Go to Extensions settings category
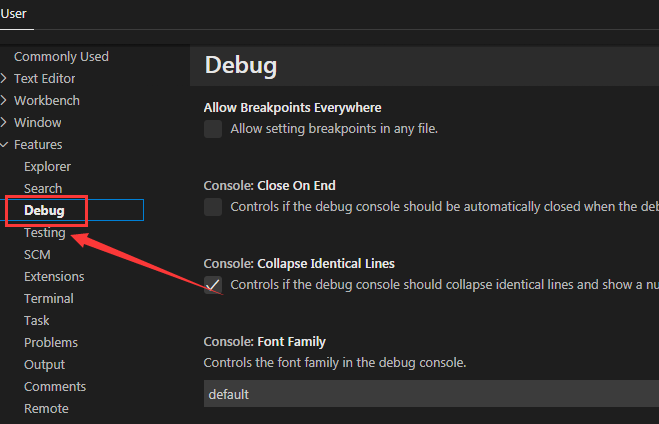The height and width of the screenshot is (424, 659). point(54,276)
